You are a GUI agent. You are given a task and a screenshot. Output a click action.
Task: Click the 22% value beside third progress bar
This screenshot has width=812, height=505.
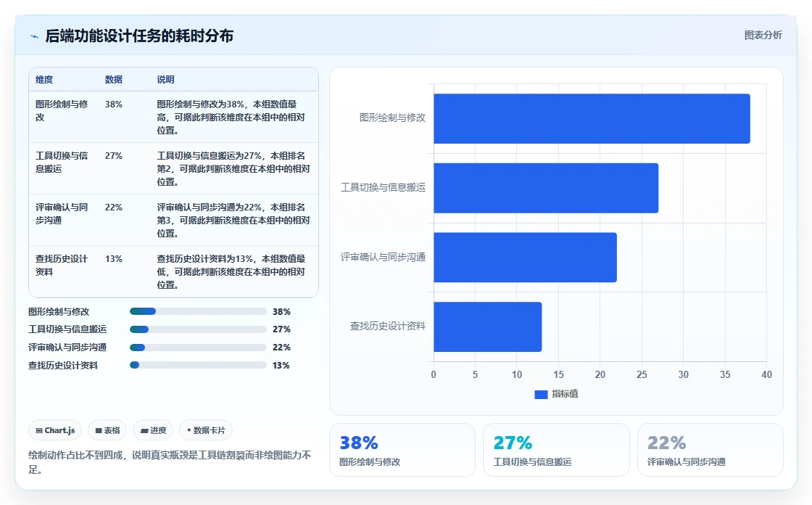coord(281,348)
